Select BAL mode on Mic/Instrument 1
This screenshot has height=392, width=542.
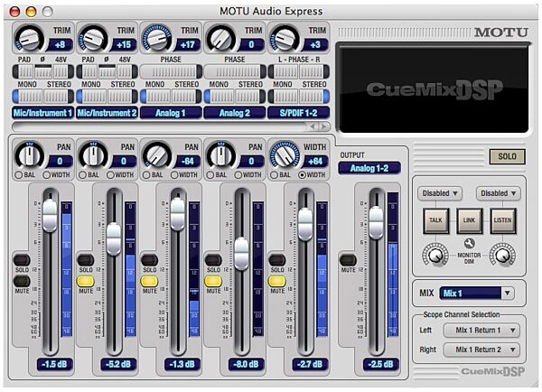point(19,175)
